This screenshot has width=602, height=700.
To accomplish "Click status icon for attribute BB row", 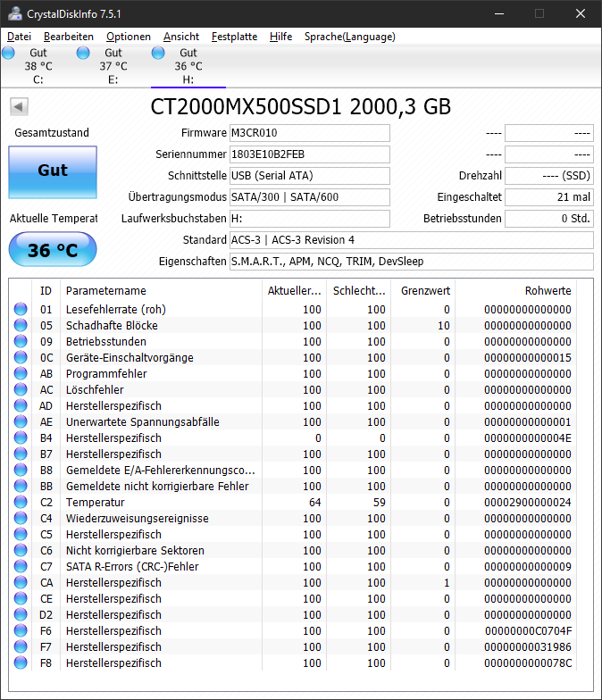I will click(x=21, y=486).
